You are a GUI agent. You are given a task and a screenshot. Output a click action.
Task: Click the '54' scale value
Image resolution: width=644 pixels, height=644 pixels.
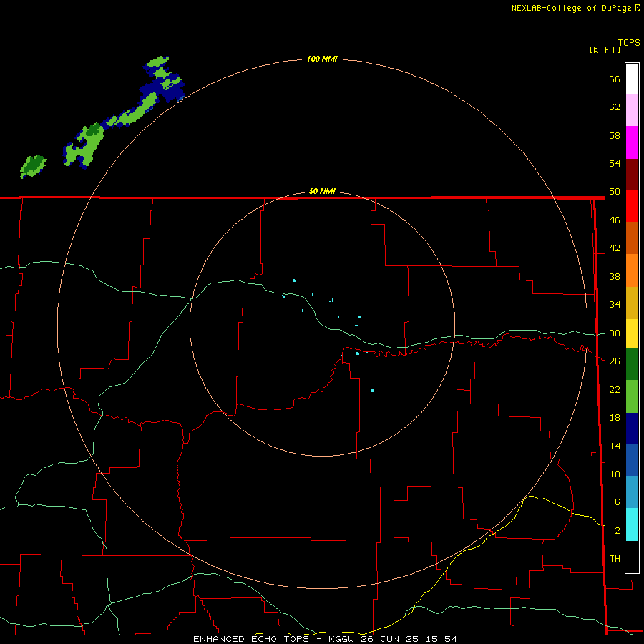pos(615,163)
